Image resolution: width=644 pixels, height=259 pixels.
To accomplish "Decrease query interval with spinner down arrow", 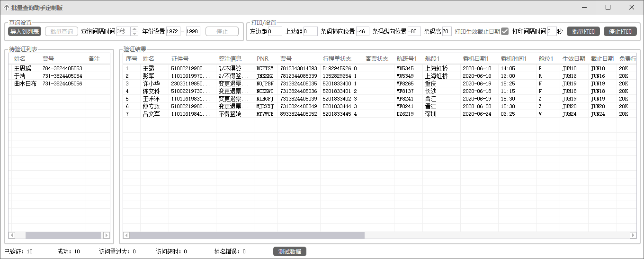I will pyautogui.click(x=134, y=34).
